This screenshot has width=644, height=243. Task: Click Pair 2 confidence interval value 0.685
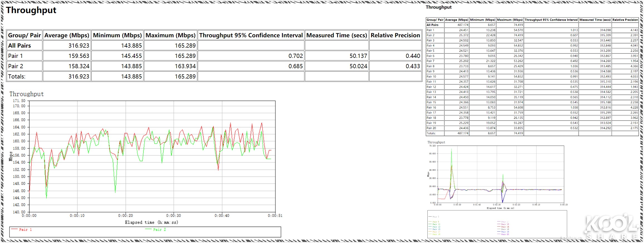(x=295, y=66)
